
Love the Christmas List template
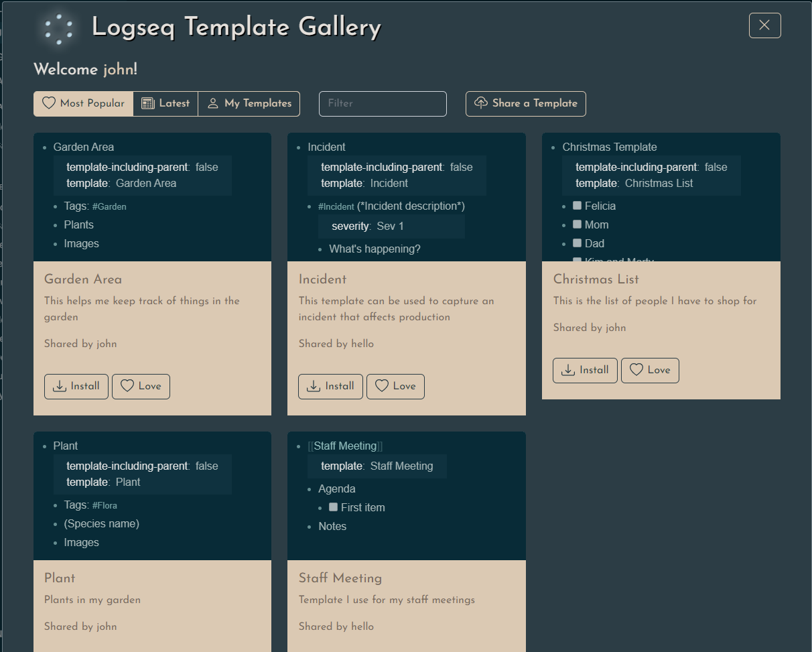(x=650, y=371)
